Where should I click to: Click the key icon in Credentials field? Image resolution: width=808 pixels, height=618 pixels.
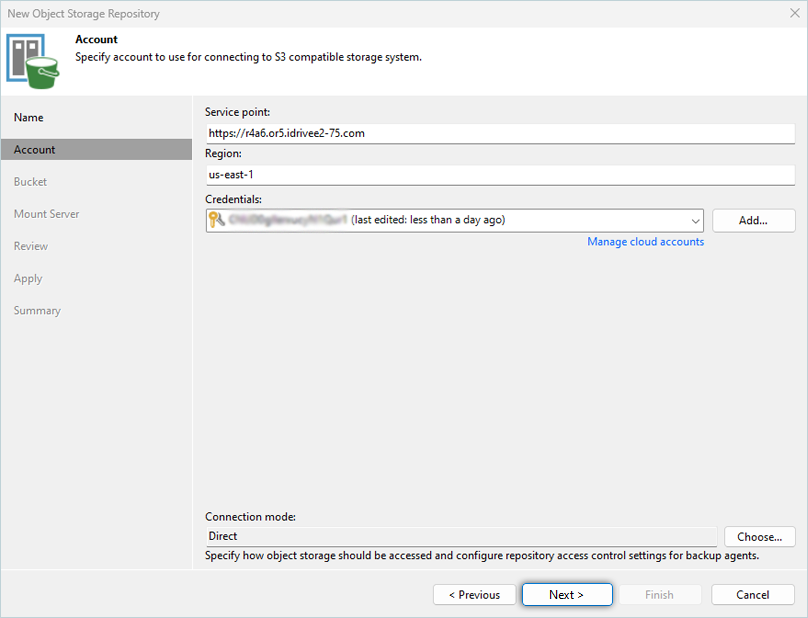[217, 220]
